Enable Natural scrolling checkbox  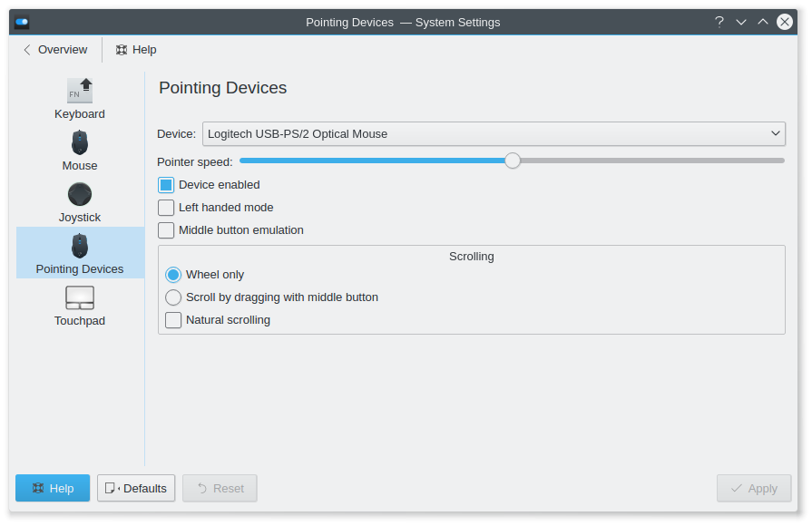click(173, 320)
